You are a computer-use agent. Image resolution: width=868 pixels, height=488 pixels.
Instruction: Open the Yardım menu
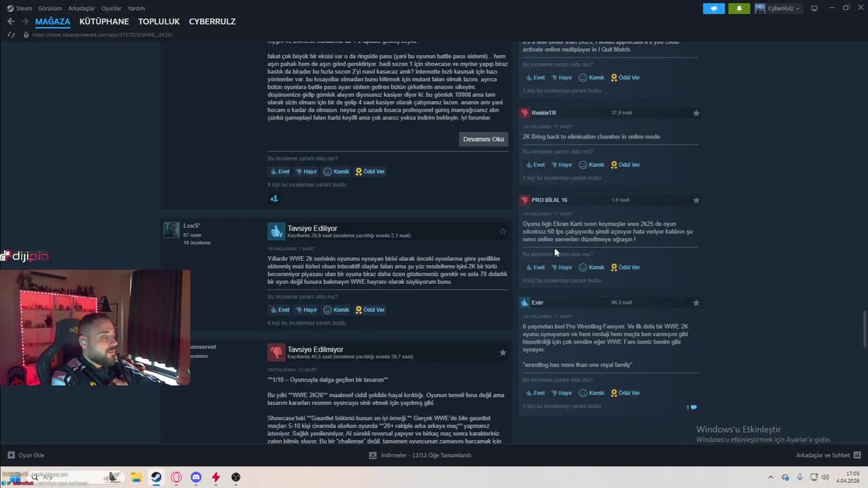coord(136,8)
